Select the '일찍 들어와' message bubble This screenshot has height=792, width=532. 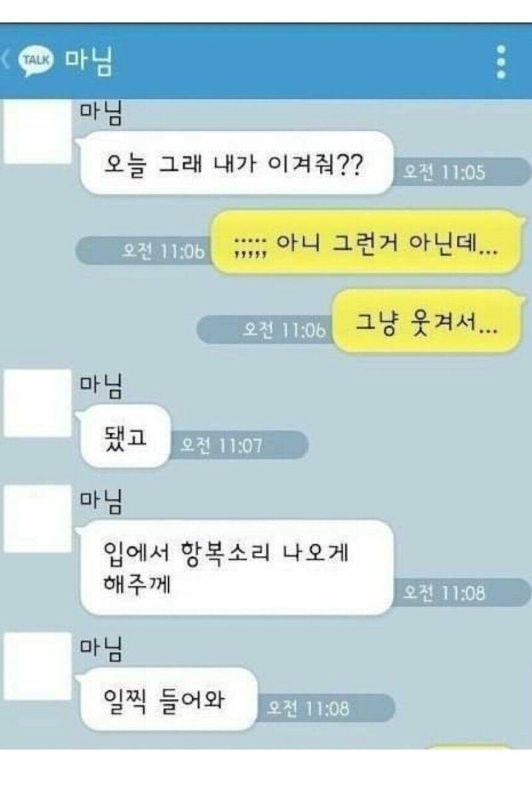point(167,700)
